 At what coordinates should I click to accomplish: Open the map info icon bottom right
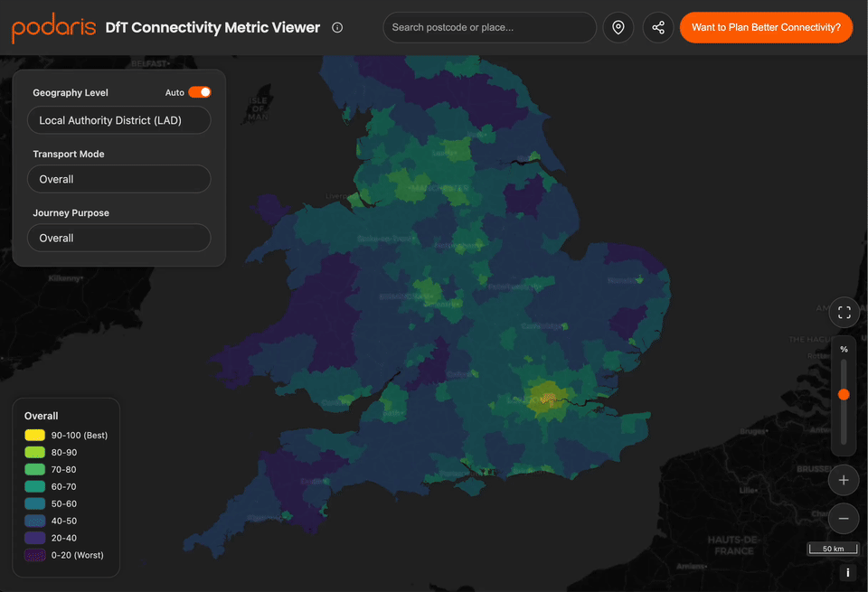click(847, 572)
